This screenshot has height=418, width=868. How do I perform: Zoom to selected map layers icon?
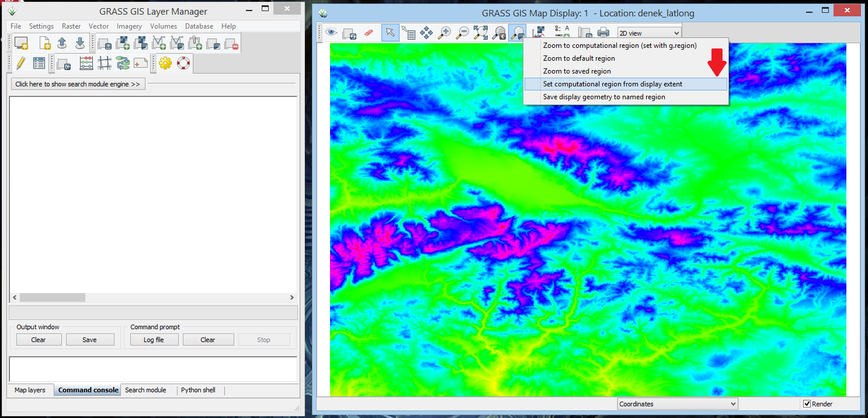(481, 33)
